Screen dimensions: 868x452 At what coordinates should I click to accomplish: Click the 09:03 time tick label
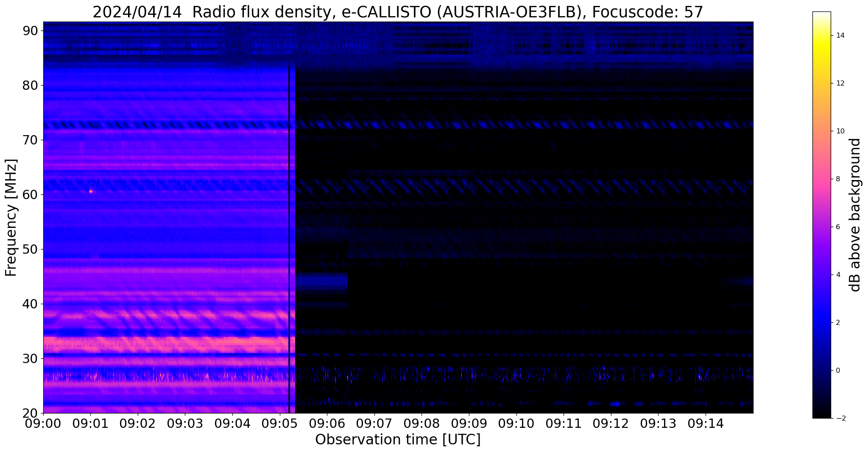[x=185, y=423]
